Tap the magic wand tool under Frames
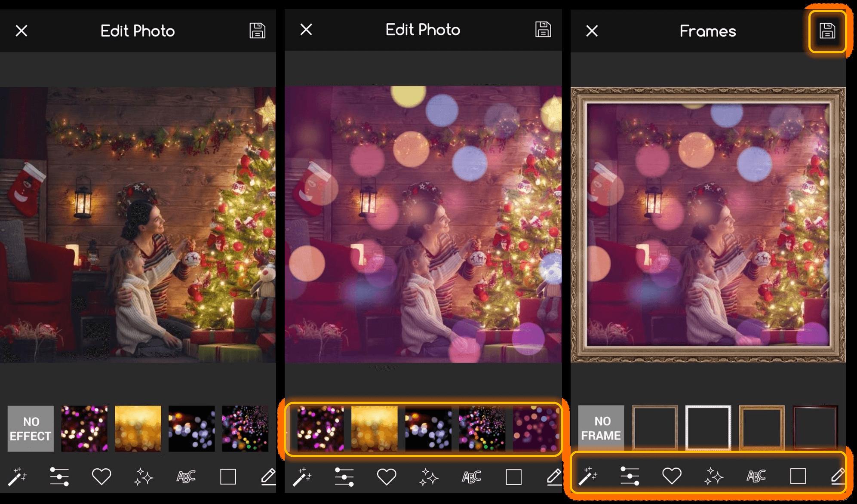 [588, 476]
